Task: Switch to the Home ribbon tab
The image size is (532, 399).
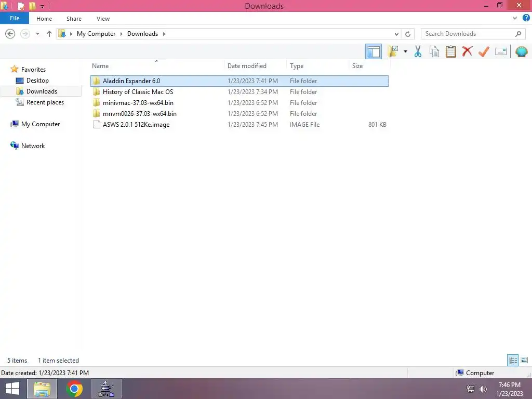Action: click(x=44, y=19)
